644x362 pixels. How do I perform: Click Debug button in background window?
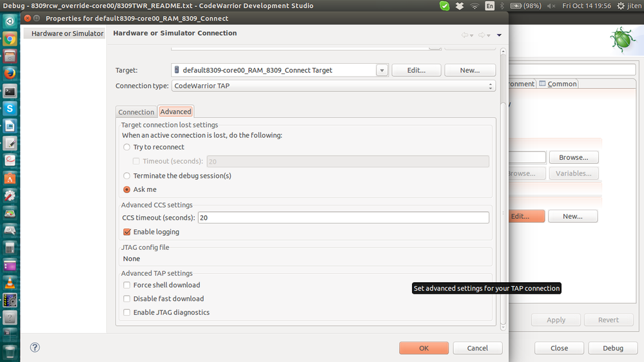[x=613, y=348]
